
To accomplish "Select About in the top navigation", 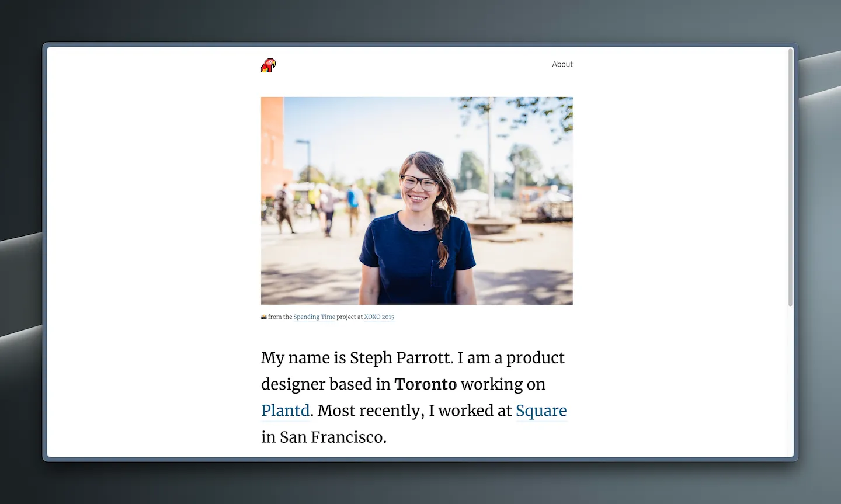I will click(x=562, y=64).
